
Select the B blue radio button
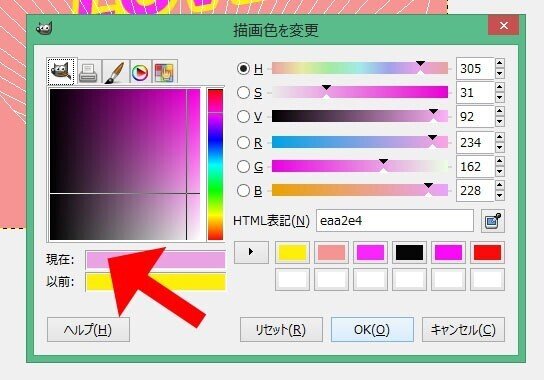243,190
